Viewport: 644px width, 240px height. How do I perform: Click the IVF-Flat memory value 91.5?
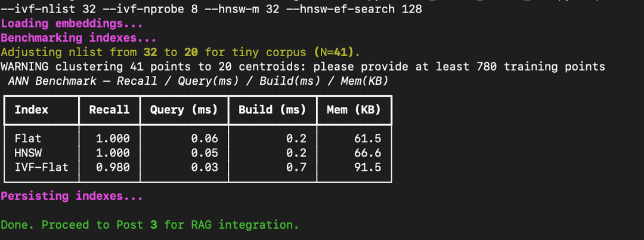tap(367, 167)
